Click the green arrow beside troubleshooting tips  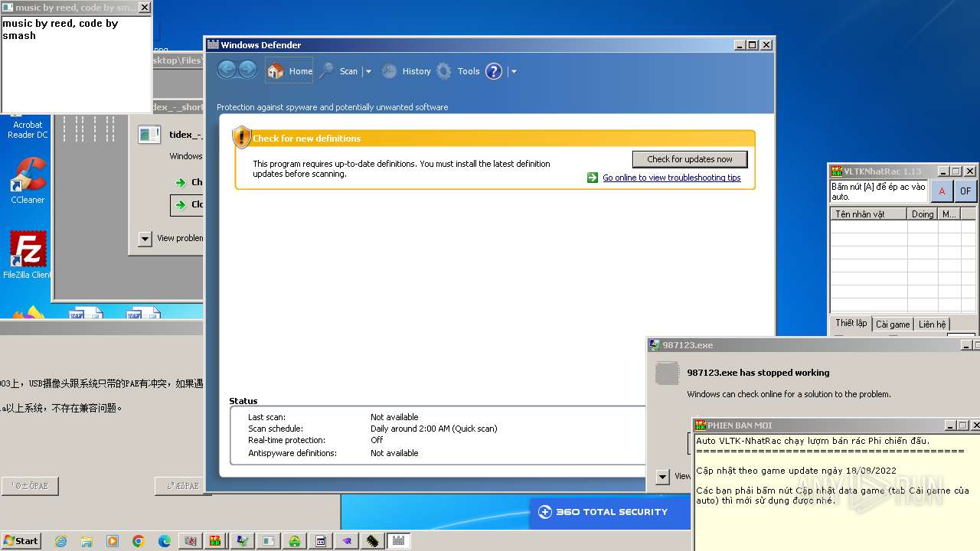[593, 178]
